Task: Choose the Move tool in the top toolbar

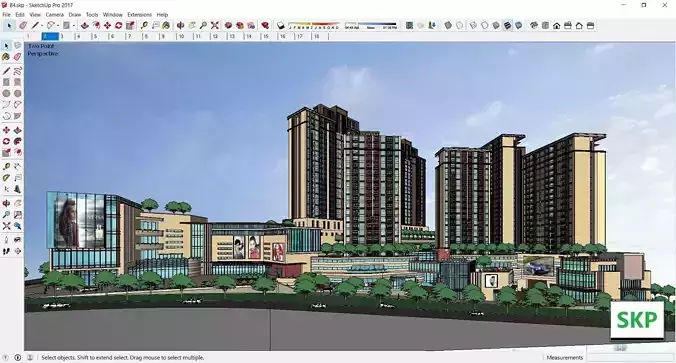Action: [107, 25]
